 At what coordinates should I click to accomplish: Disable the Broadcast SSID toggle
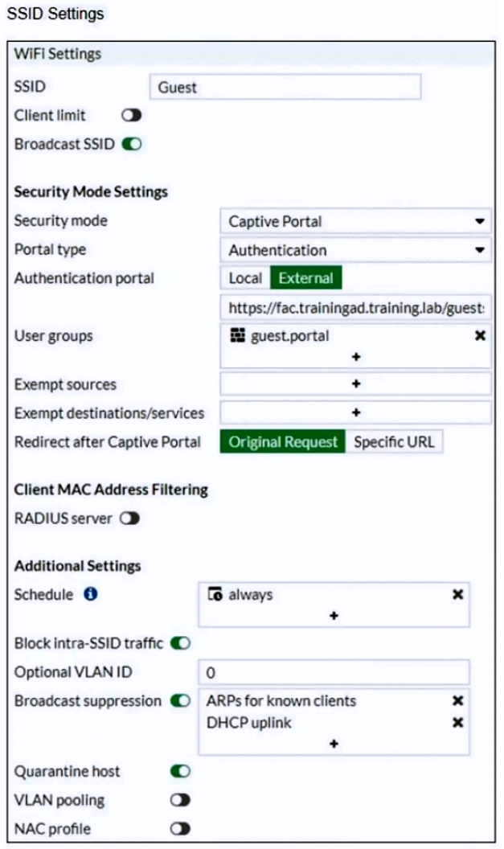pos(131,145)
